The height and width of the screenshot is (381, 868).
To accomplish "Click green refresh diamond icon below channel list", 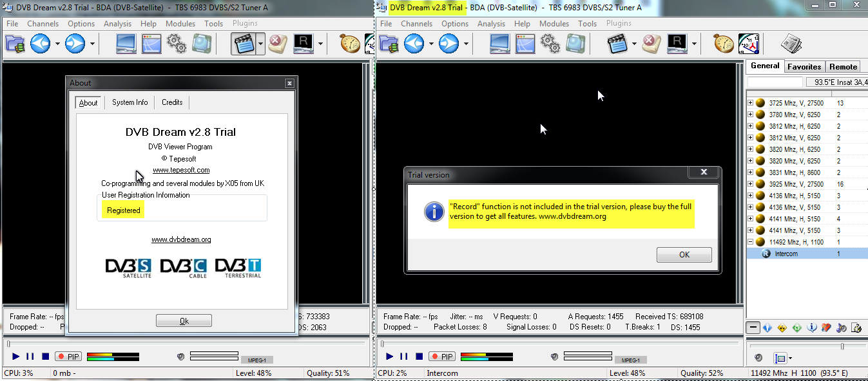I will 797,328.
